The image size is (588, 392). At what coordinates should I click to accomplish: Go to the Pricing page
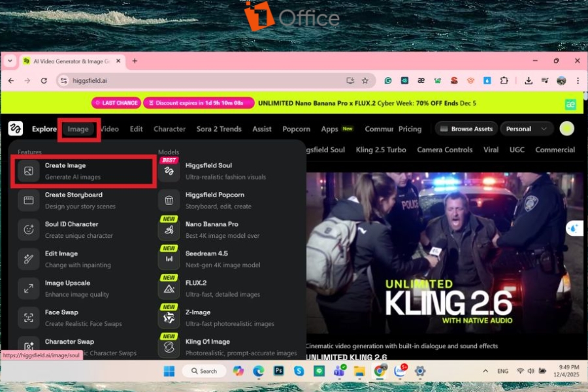410,129
